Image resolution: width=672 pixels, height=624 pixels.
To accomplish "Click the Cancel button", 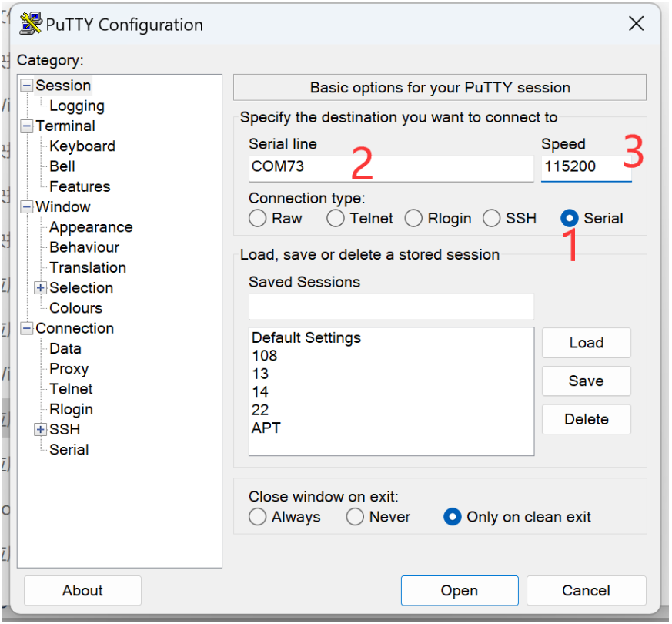I will (x=587, y=591).
